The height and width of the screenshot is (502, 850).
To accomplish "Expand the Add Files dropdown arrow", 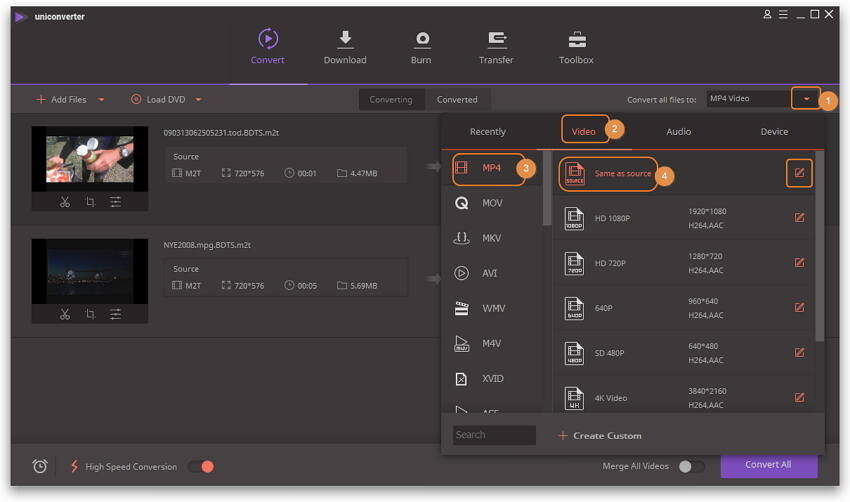I will [x=101, y=100].
